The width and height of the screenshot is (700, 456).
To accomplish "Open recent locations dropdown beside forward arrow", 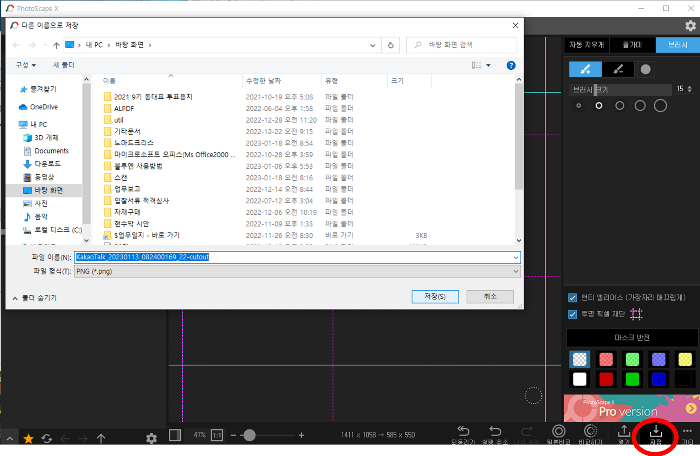I will point(45,45).
